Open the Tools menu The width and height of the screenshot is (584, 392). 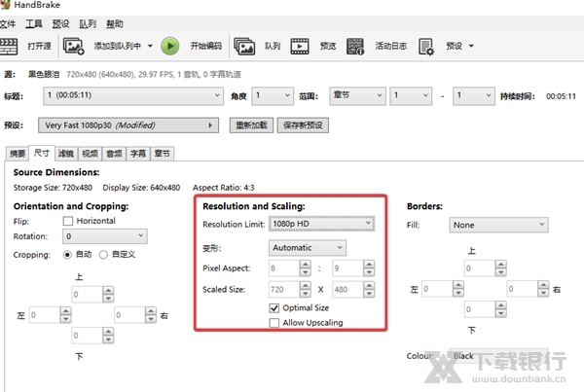(x=34, y=24)
